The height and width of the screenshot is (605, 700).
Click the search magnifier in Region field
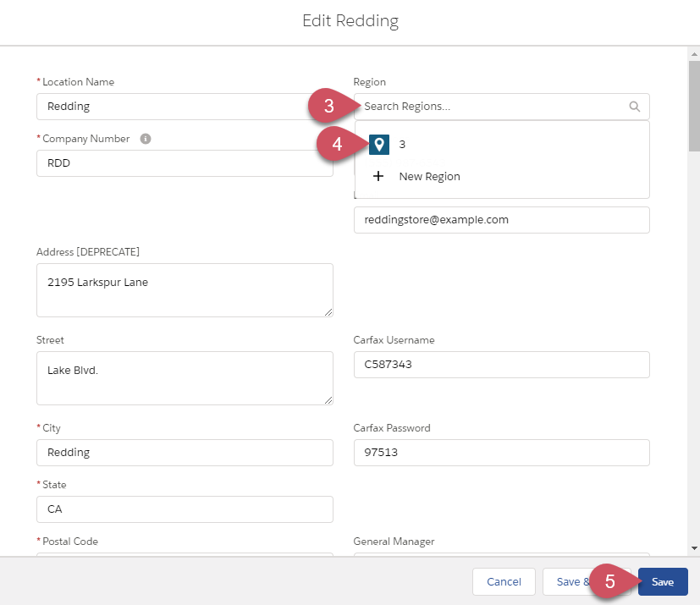click(634, 107)
